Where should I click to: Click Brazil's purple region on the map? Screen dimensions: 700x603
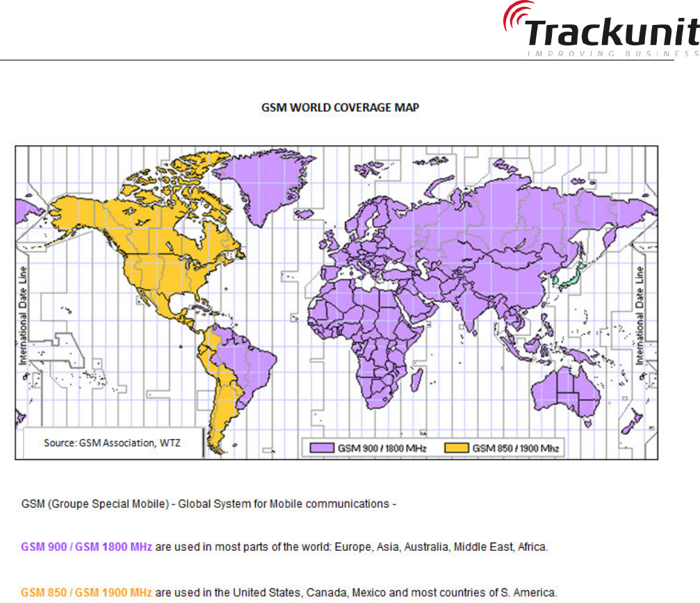pos(251,365)
